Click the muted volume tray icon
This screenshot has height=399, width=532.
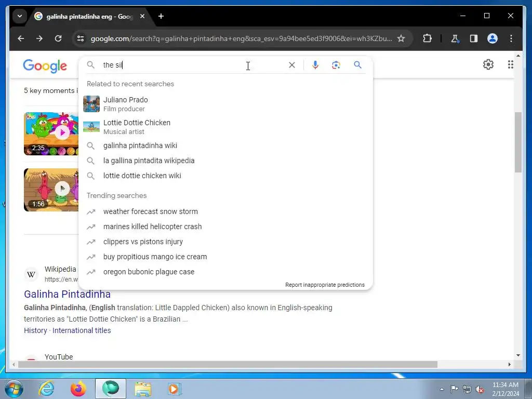(480, 389)
